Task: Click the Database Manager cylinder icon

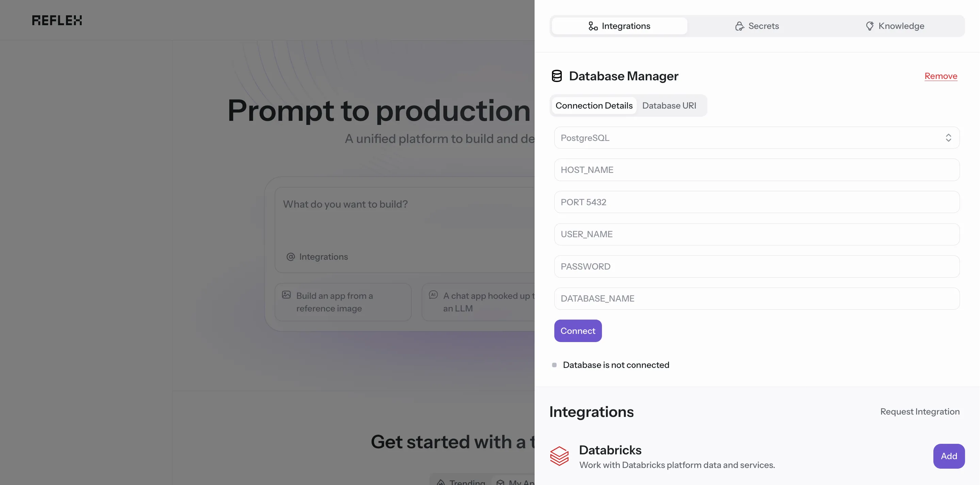Action: point(557,76)
